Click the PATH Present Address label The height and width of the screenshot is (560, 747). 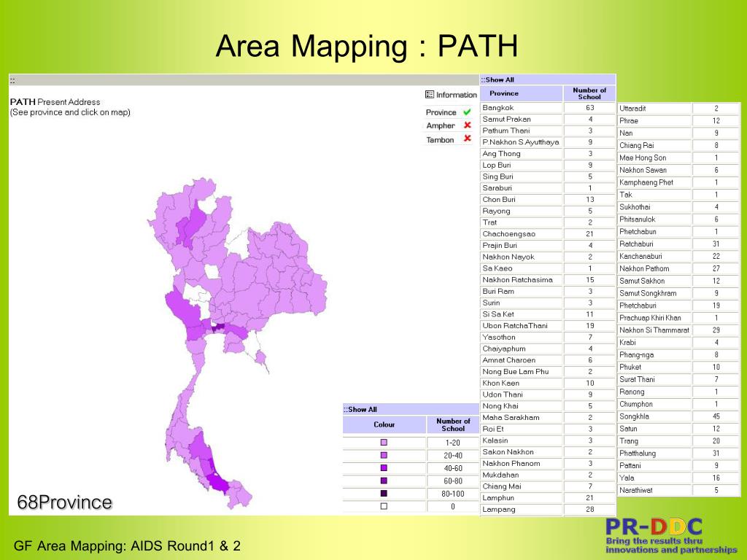(x=55, y=102)
